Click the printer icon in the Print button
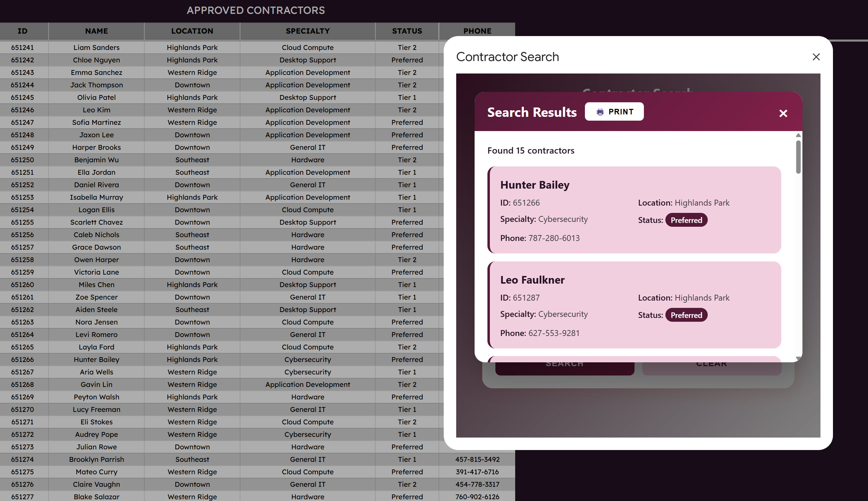 coord(600,112)
